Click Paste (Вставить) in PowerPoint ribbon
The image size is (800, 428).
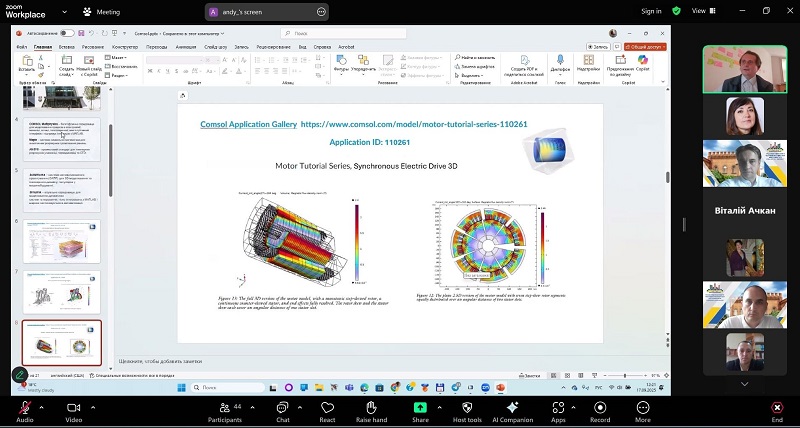click(27, 64)
